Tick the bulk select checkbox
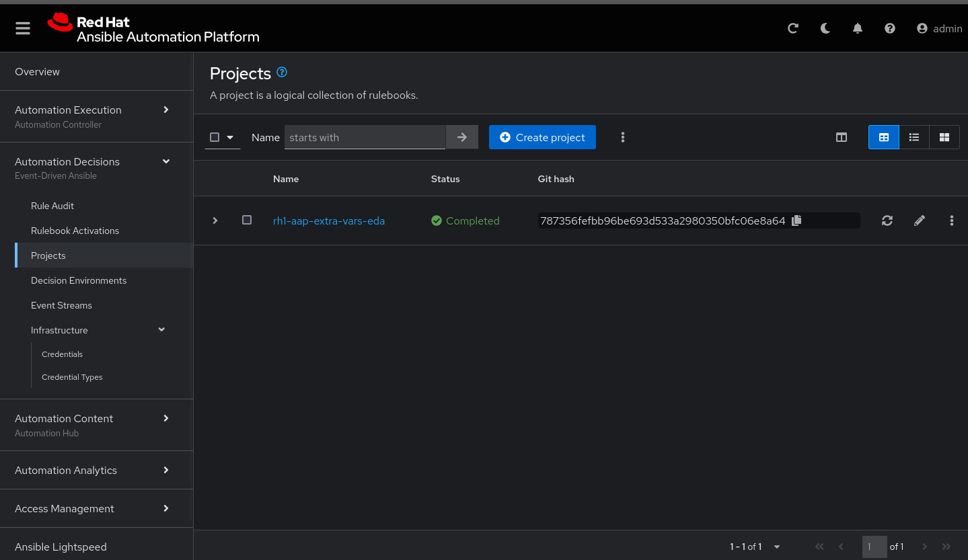968x560 pixels. point(215,137)
